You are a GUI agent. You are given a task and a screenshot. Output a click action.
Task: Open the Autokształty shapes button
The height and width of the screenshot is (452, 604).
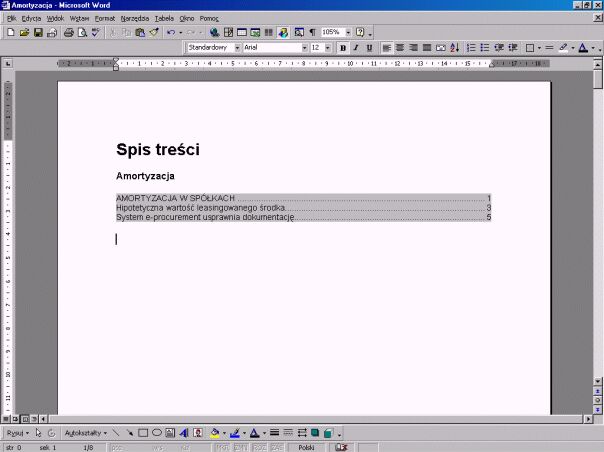point(86,433)
